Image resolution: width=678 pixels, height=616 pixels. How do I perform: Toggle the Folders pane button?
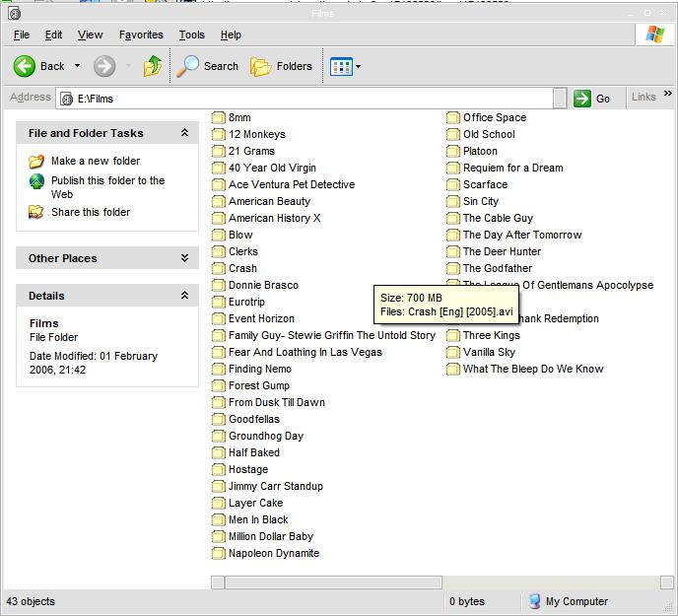pyautogui.click(x=281, y=66)
